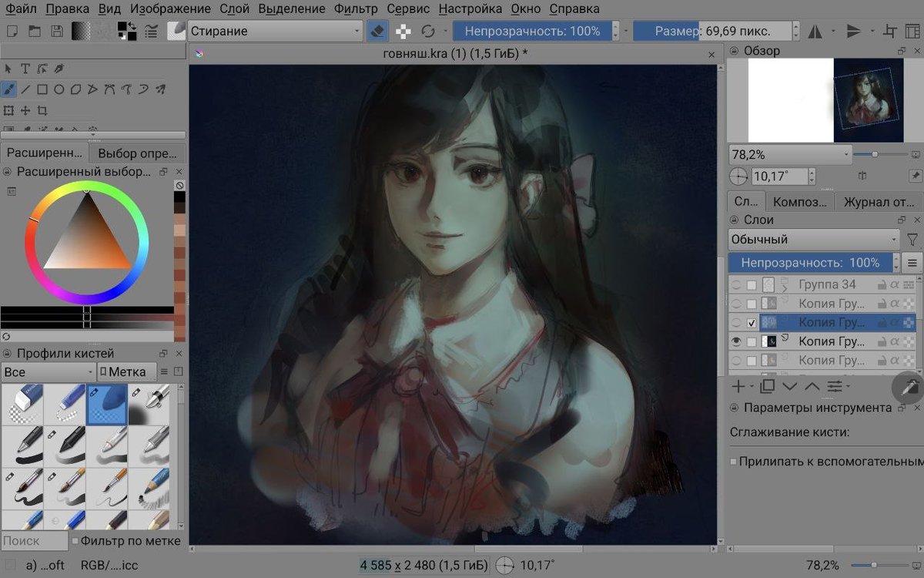
Task: Open the foreground/background color selector
Action: [127, 31]
